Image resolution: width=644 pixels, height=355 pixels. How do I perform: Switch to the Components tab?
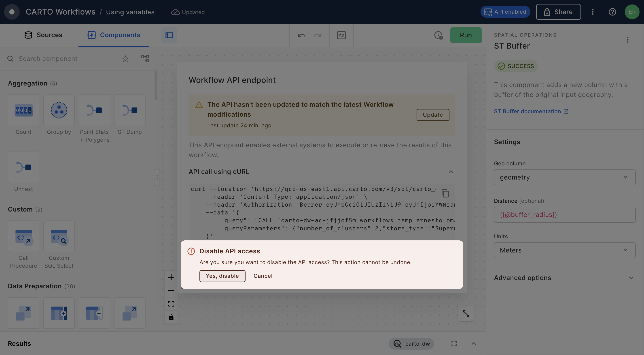(114, 35)
